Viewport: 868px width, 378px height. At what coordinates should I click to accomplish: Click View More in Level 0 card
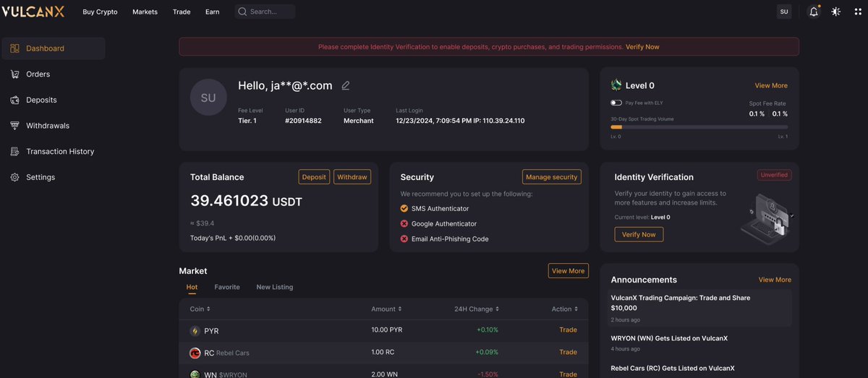[x=771, y=85]
